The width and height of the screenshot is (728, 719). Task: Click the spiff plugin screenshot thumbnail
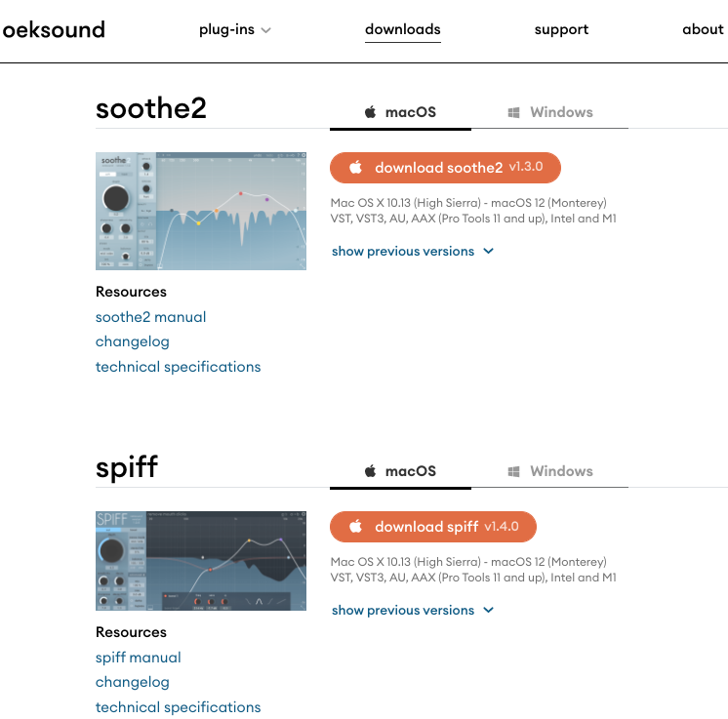pos(201,561)
